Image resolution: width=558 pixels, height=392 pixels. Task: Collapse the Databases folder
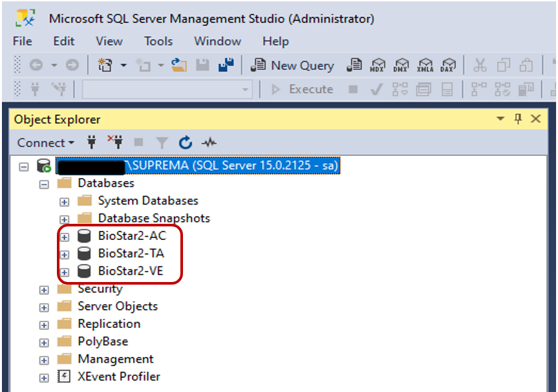tap(44, 184)
